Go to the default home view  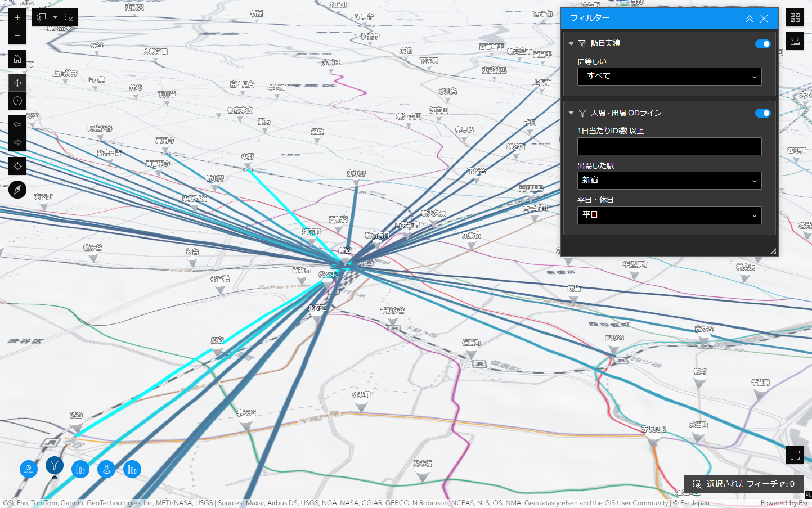[17, 59]
